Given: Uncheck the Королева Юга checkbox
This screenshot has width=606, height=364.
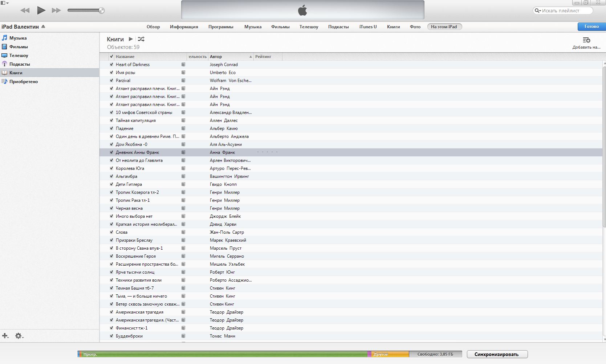Looking at the screenshot, I should coord(111,168).
